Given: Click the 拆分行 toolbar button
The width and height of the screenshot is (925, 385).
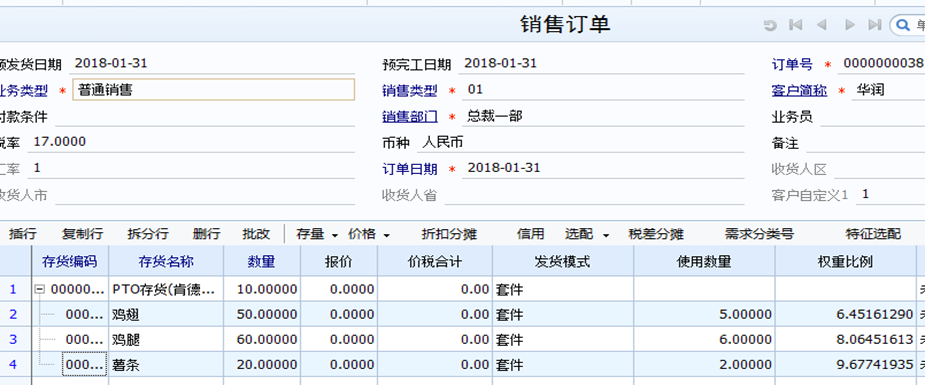Looking at the screenshot, I should pyautogui.click(x=147, y=234).
